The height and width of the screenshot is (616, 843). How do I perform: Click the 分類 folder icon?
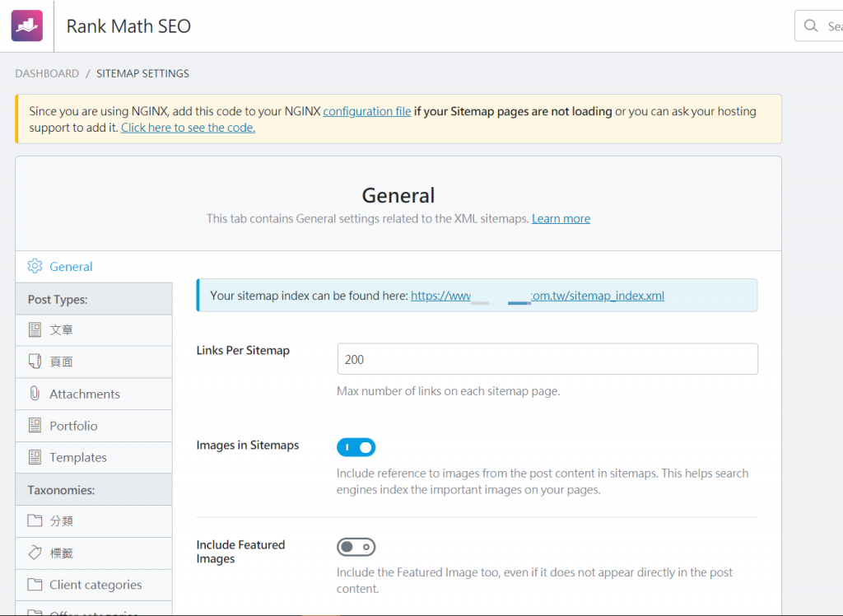tap(35, 520)
